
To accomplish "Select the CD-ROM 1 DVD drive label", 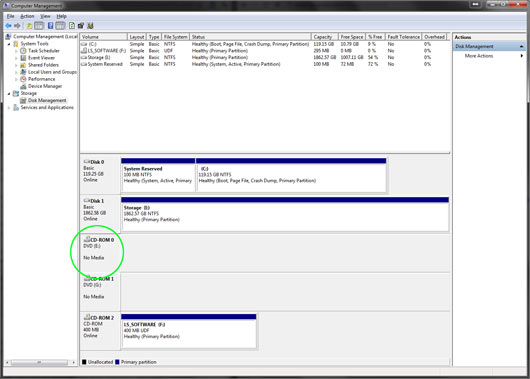I will click(100, 292).
